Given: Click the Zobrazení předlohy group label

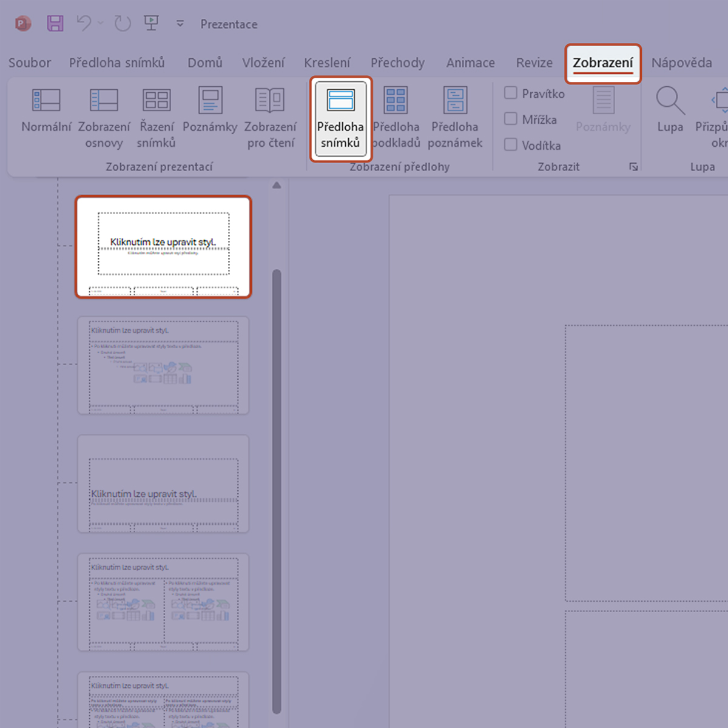Looking at the screenshot, I should [400, 167].
